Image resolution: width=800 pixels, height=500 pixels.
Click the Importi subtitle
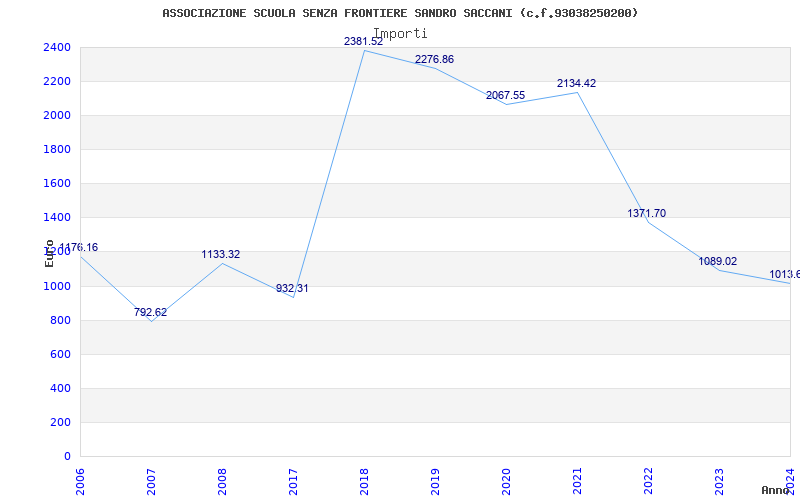pos(401,34)
